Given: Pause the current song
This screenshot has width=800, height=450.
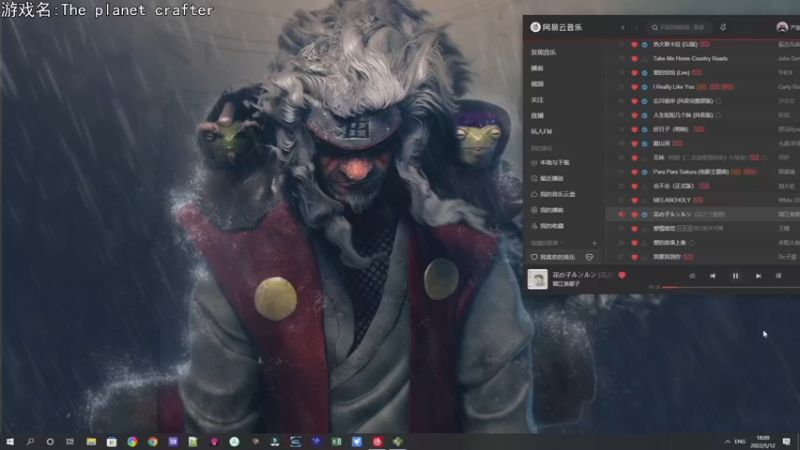Looking at the screenshot, I should pyautogui.click(x=735, y=276).
